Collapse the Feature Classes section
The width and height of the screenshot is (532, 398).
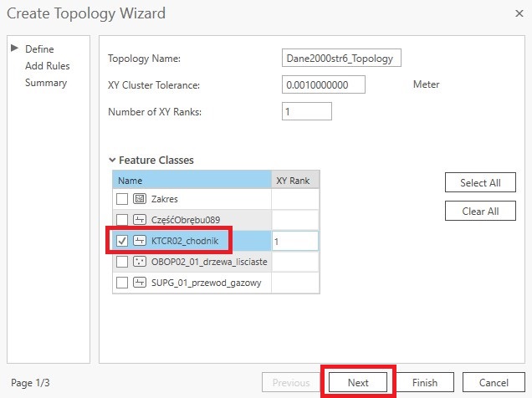(x=112, y=160)
